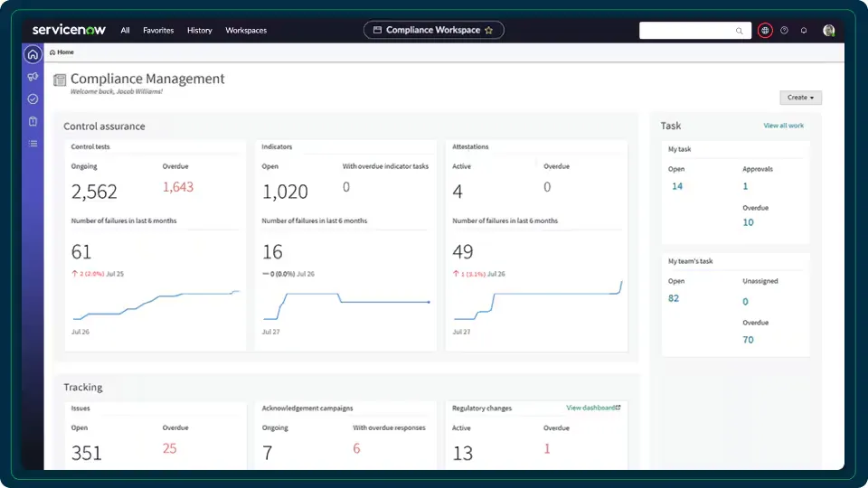
Task: Show notifications with the bell icon
Action: tap(804, 30)
